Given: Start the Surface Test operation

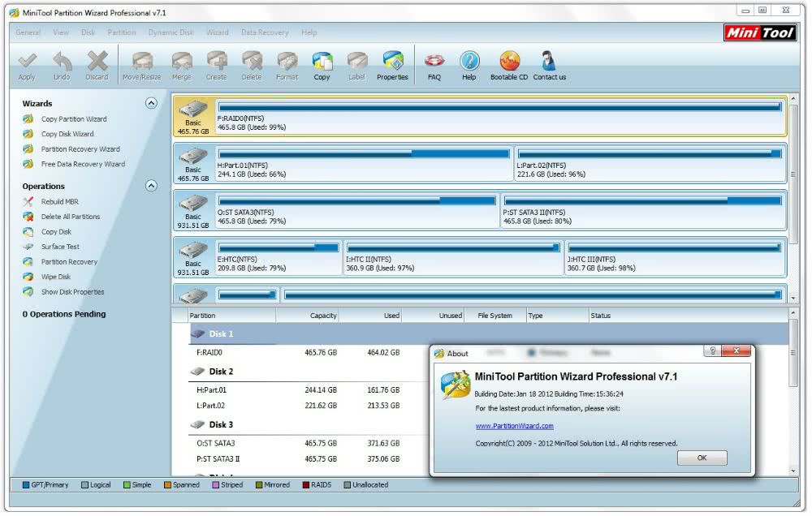Looking at the screenshot, I should 60,247.
